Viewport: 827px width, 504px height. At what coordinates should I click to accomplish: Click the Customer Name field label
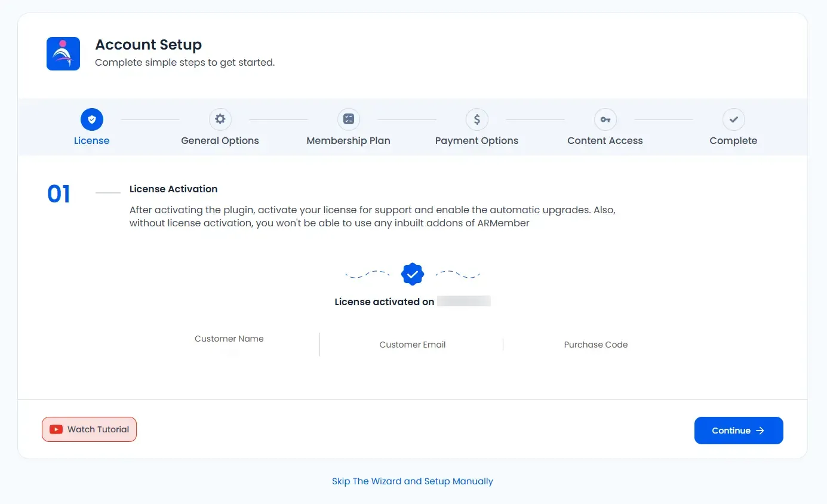point(229,339)
